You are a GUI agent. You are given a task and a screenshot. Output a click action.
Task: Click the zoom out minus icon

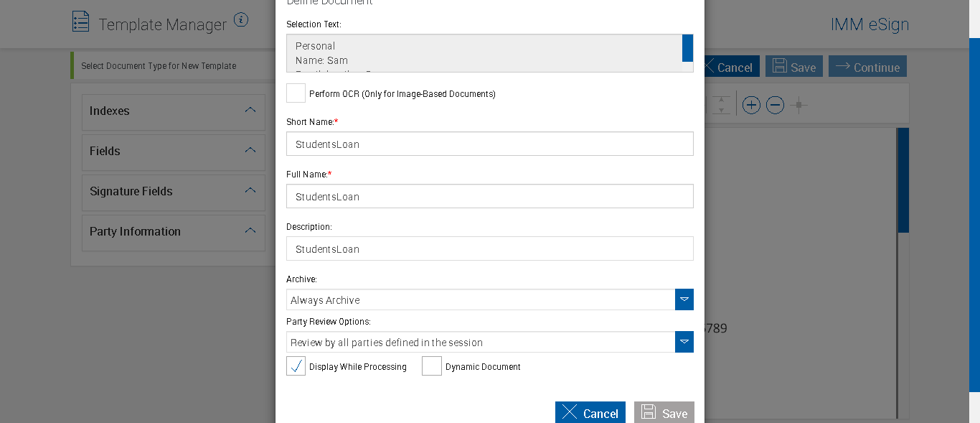pos(775,106)
